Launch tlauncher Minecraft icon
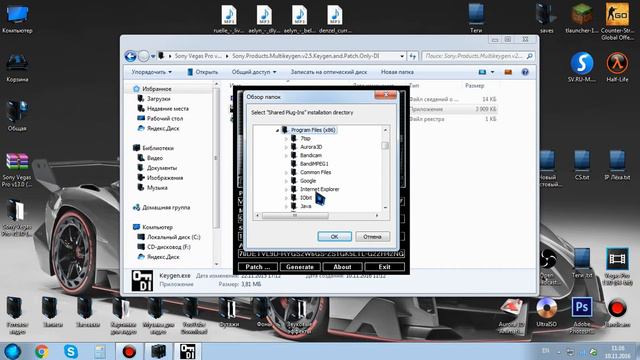Screen dimensions: 640x360 click(582, 19)
